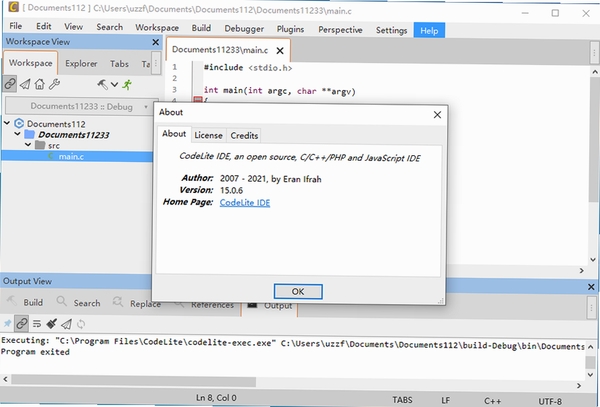Switch to the Tabs tab in Workspace View
Screen dimensions: 600x407
[x=119, y=64]
